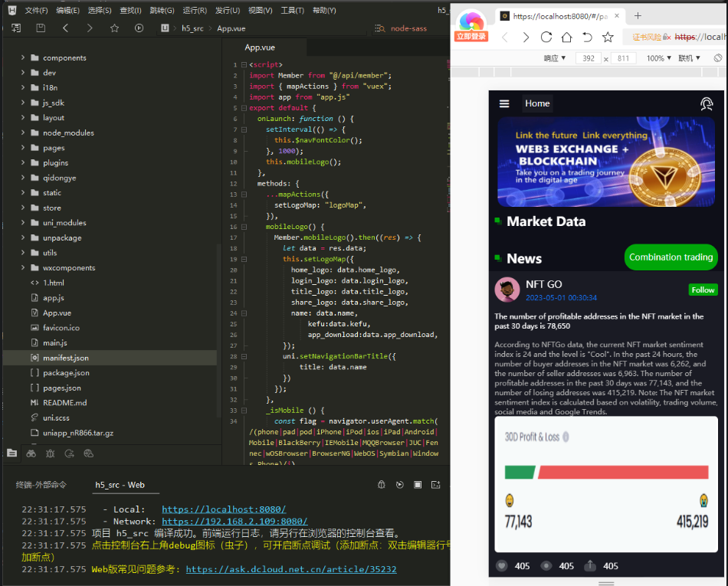The height and width of the screenshot is (586, 728).
Task: Click the rotate device icon in devtools
Action: tap(718, 58)
